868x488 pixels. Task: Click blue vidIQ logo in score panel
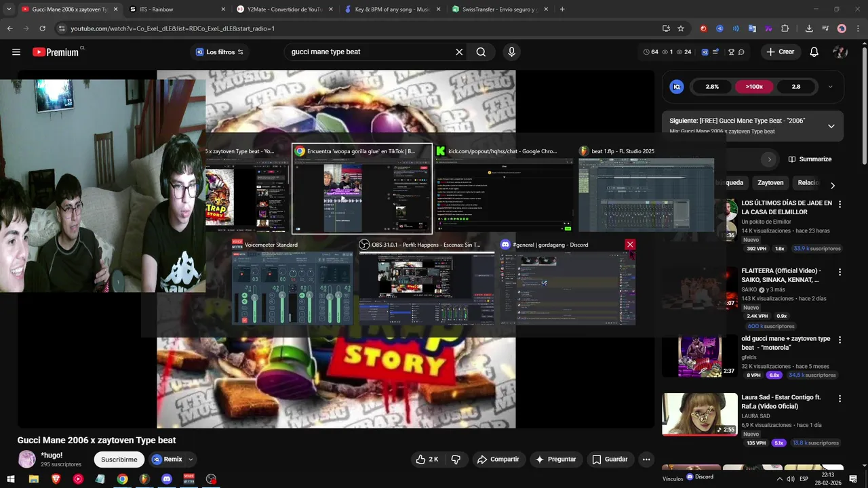[677, 87]
